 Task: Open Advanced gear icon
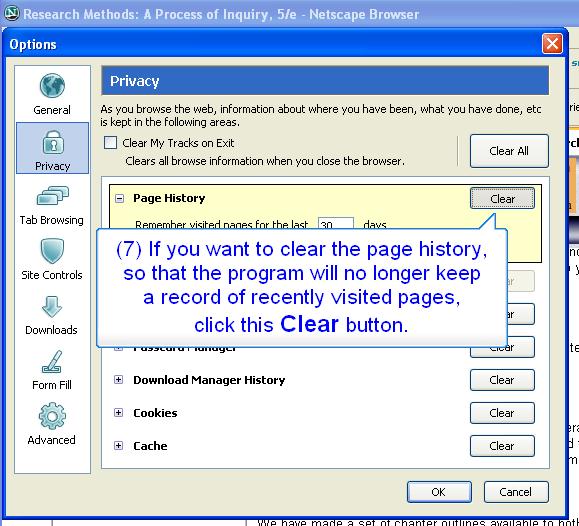52,416
